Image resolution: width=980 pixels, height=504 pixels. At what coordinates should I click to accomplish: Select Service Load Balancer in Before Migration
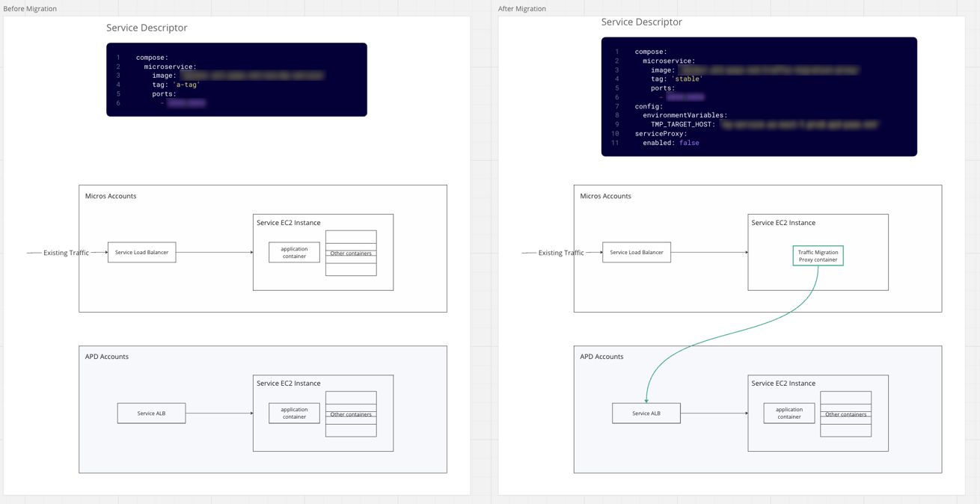[x=141, y=253]
